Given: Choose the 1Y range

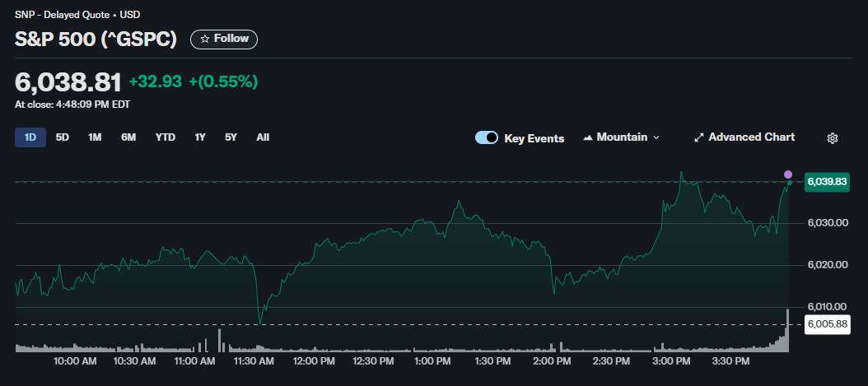Looking at the screenshot, I should tap(200, 137).
